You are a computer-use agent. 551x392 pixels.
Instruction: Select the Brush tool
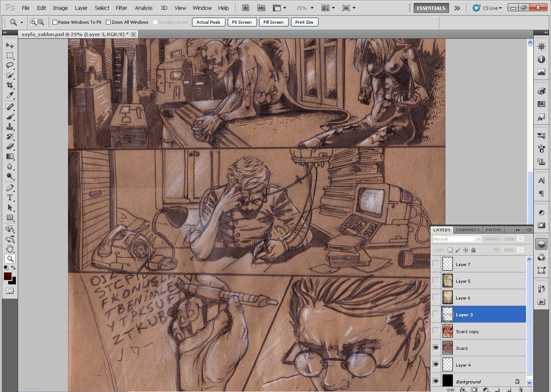click(x=10, y=117)
